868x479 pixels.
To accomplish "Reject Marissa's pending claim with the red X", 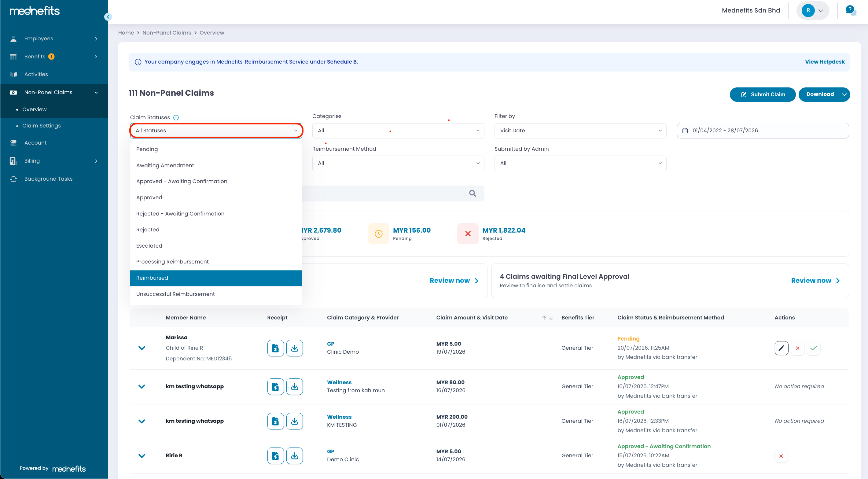I will click(x=797, y=348).
